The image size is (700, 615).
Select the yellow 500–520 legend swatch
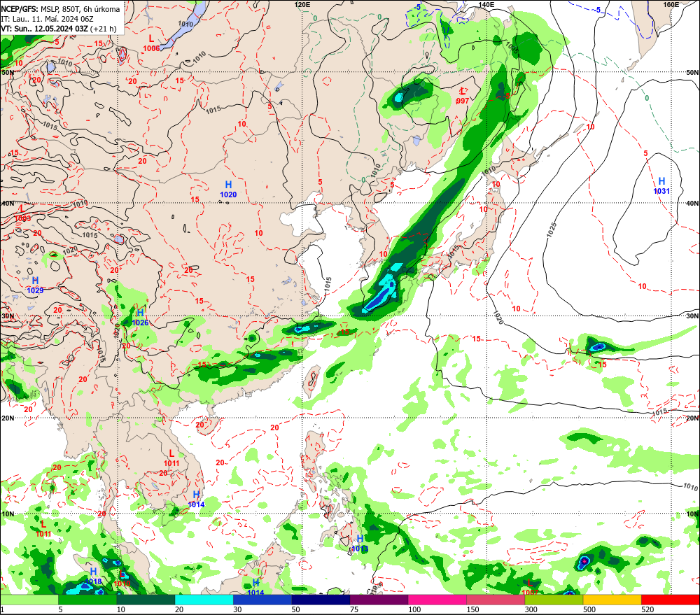pyautogui.click(x=612, y=600)
